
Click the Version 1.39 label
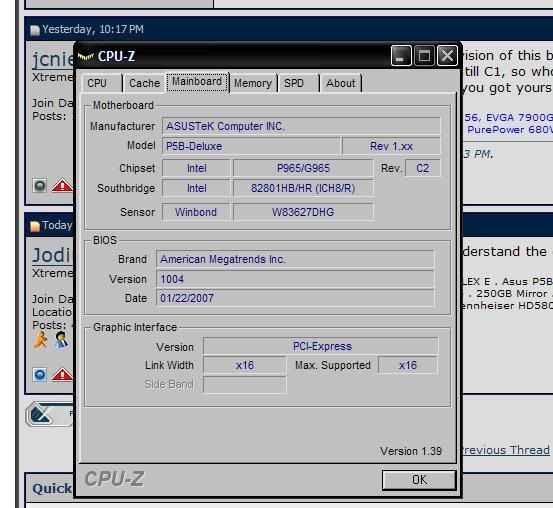(x=411, y=451)
